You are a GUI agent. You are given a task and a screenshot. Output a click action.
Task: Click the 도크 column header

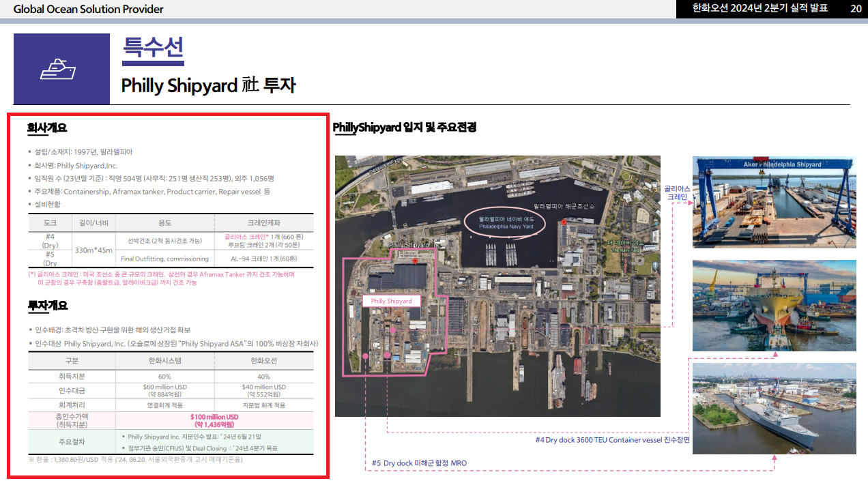50,222
